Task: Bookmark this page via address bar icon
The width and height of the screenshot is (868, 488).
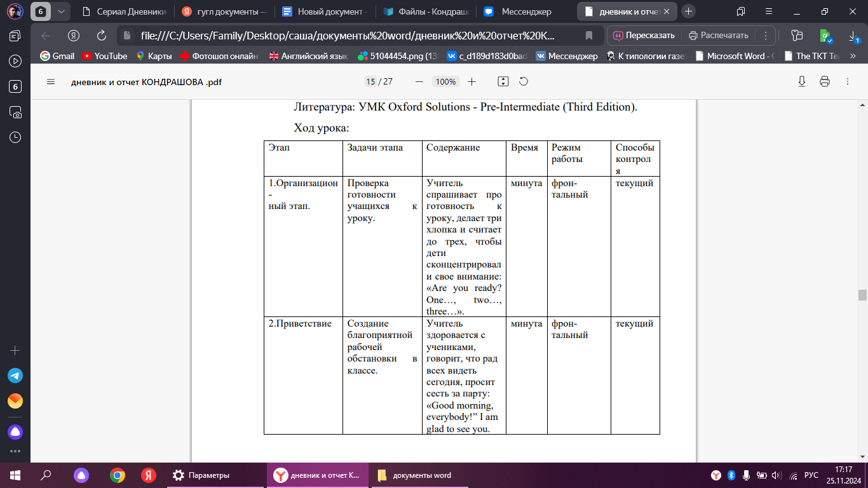Action: coord(589,36)
